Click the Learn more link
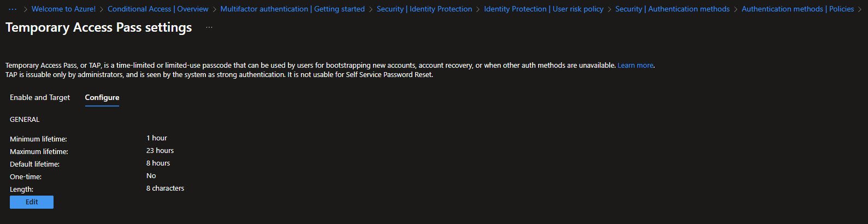 coord(635,66)
